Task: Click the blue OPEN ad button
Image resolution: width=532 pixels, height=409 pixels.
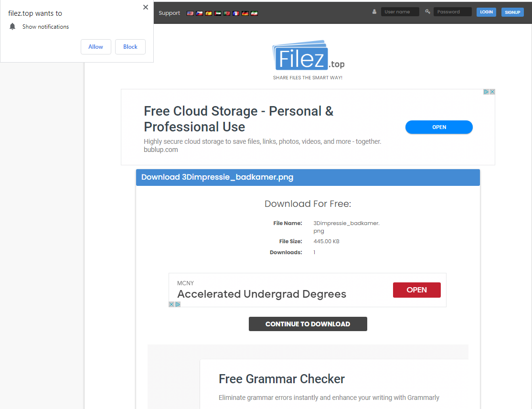Action: [439, 127]
